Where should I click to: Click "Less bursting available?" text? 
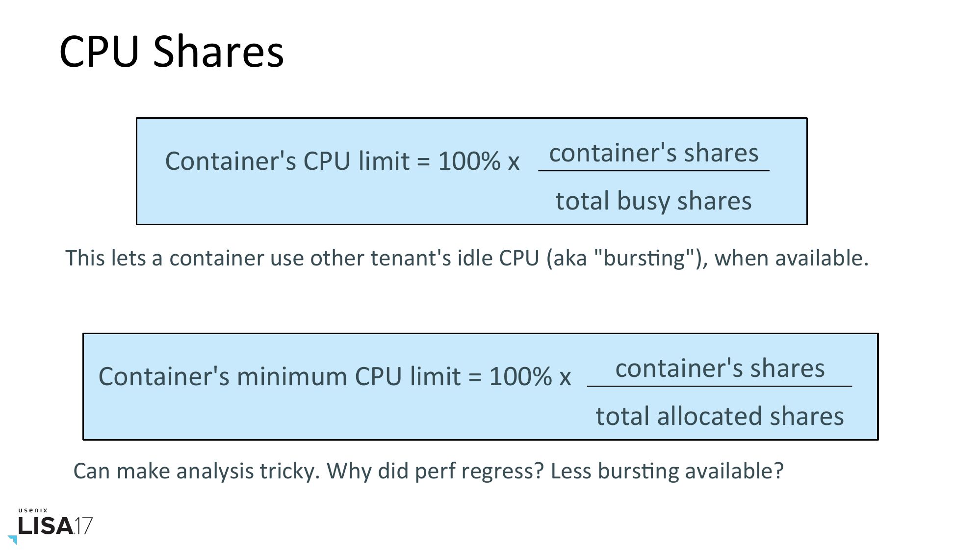(x=667, y=471)
